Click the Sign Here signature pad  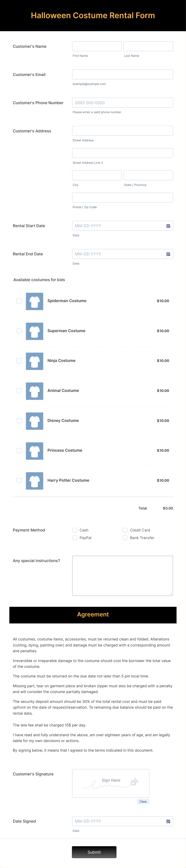point(111,783)
